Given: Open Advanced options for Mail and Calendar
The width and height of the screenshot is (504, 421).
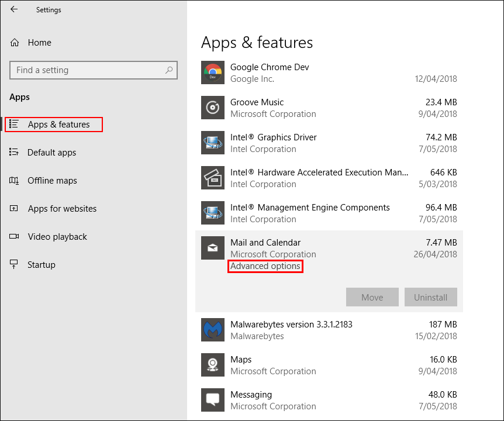Looking at the screenshot, I should (265, 266).
